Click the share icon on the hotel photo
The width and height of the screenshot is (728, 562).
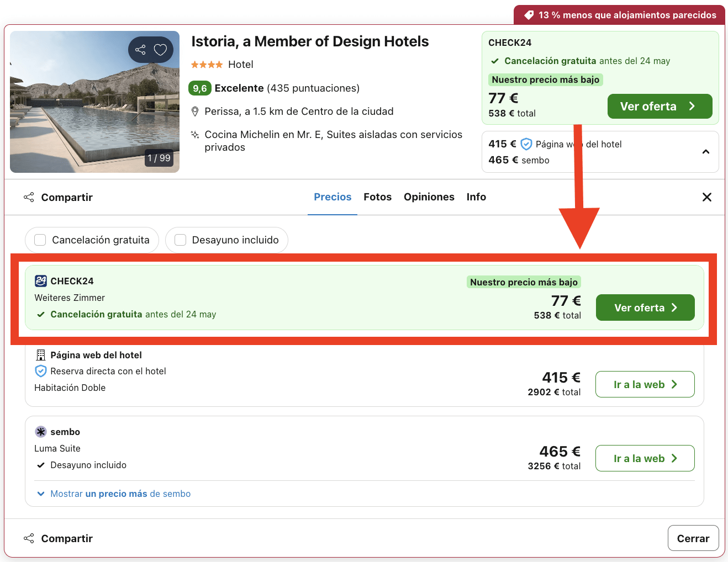pos(140,50)
